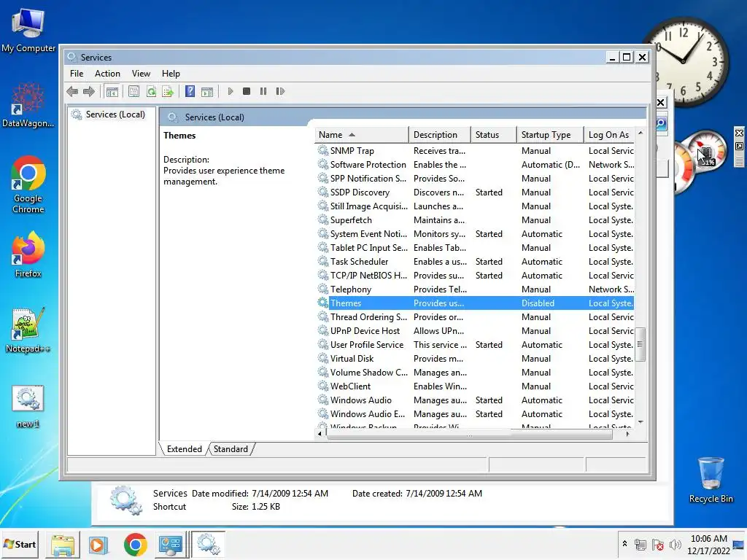
Task: Click the Notepad++ desktop icon
Action: pos(28,330)
